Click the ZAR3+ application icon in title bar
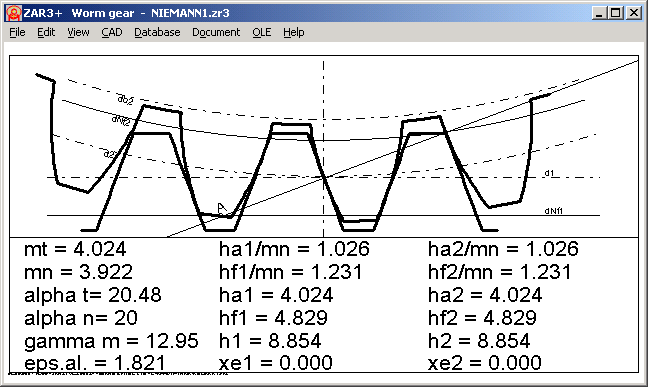Screen dimensions: 648x387 (x=14, y=13)
